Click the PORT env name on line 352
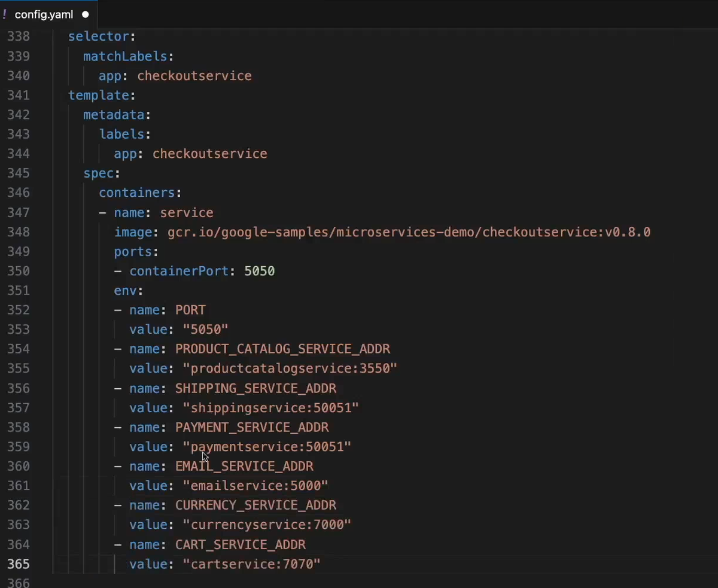718x588 pixels. tap(190, 310)
